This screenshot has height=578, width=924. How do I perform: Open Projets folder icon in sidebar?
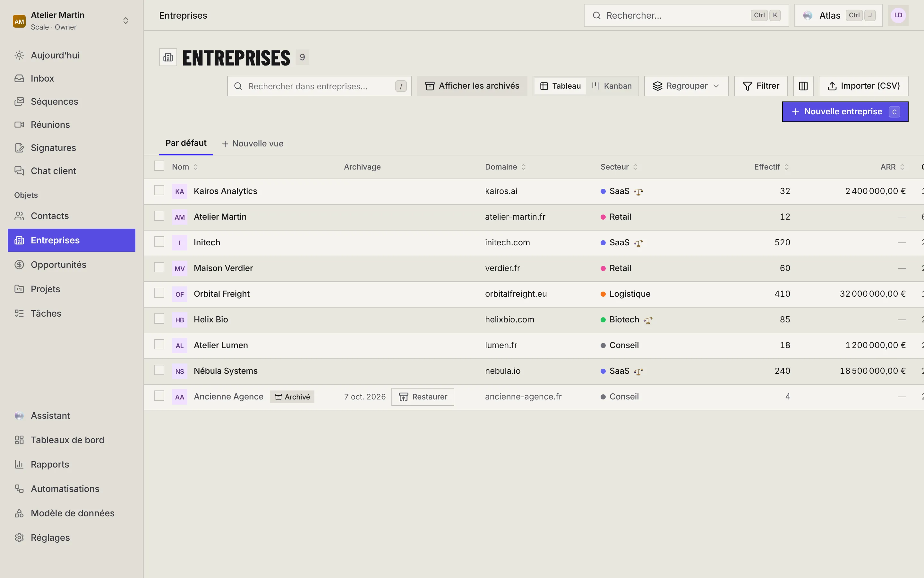pyautogui.click(x=19, y=289)
